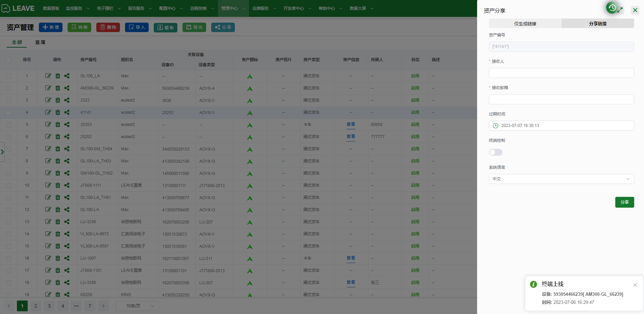The height and width of the screenshot is (314, 644).
Task: Click clock icon in expiry time field
Action: [496, 126]
